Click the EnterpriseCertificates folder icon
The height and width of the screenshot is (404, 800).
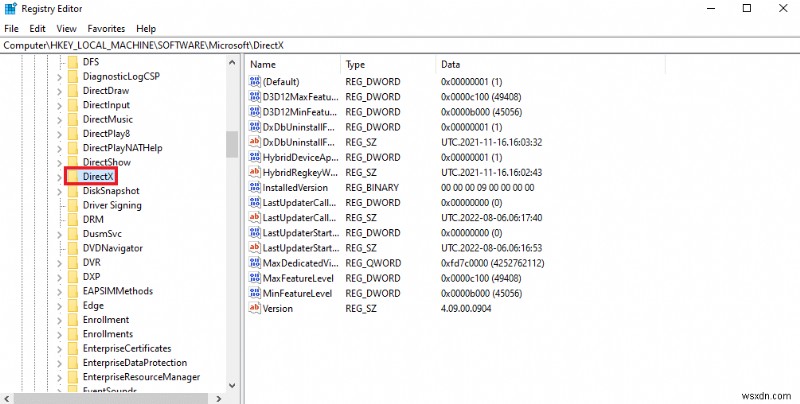coord(73,348)
